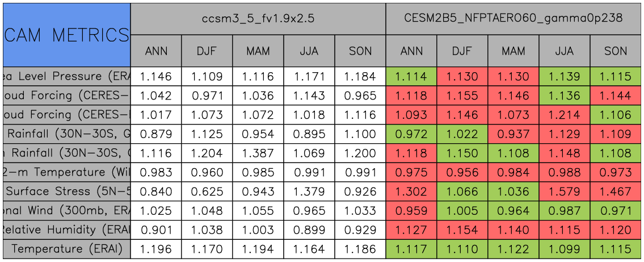Select the CESM2B5_NFPTAERO60_gamma0p238 model header
This screenshot has height=262, width=644.
pos(514,18)
